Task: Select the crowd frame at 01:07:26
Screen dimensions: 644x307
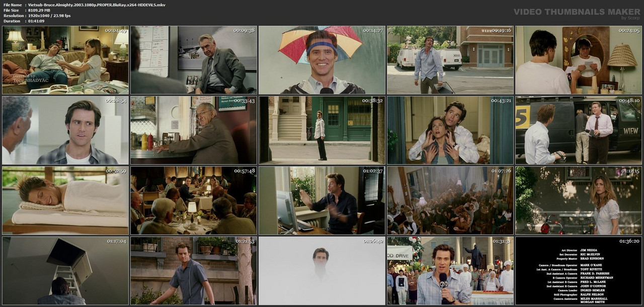Action: click(450, 200)
